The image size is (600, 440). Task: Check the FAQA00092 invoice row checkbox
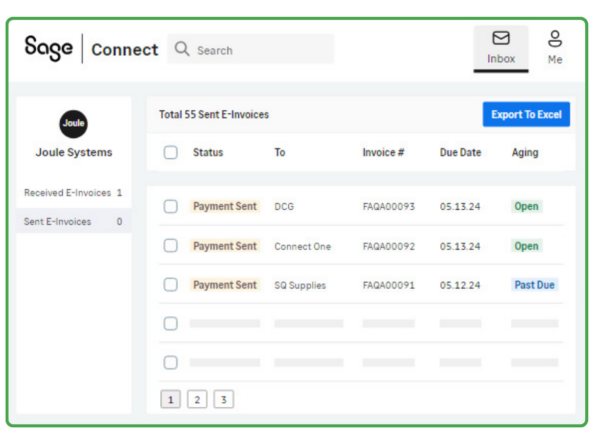[x=170, y=246]
